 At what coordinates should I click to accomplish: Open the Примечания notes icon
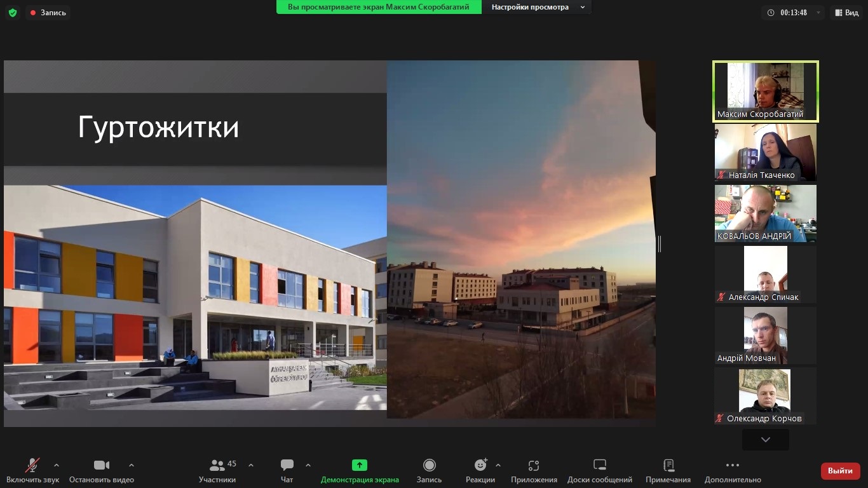[668, 465]
